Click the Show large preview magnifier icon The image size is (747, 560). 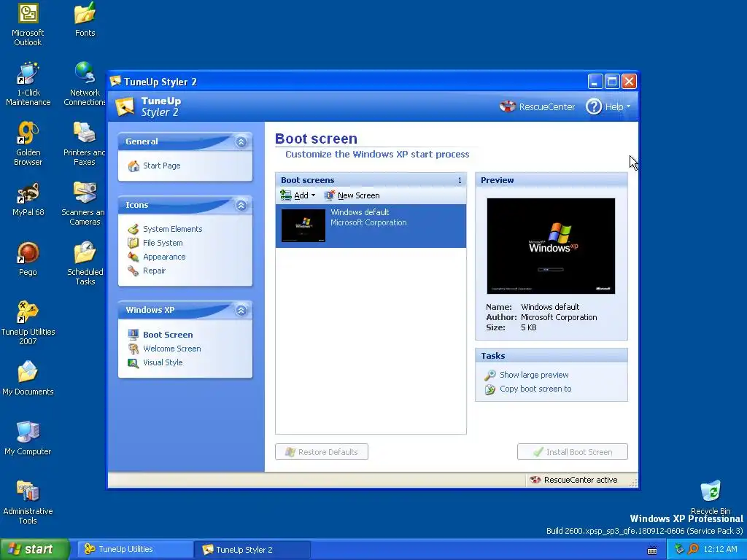click(x=490, y=376)
